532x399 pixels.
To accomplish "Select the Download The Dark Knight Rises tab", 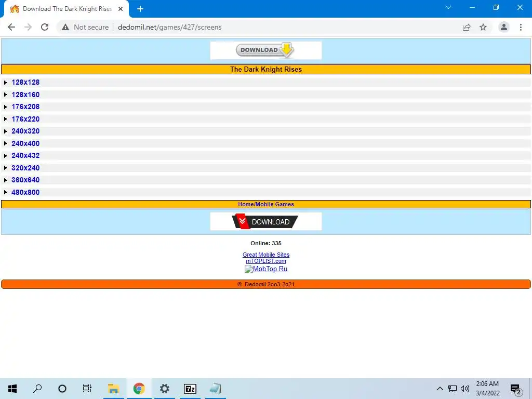I will (66, 9).
